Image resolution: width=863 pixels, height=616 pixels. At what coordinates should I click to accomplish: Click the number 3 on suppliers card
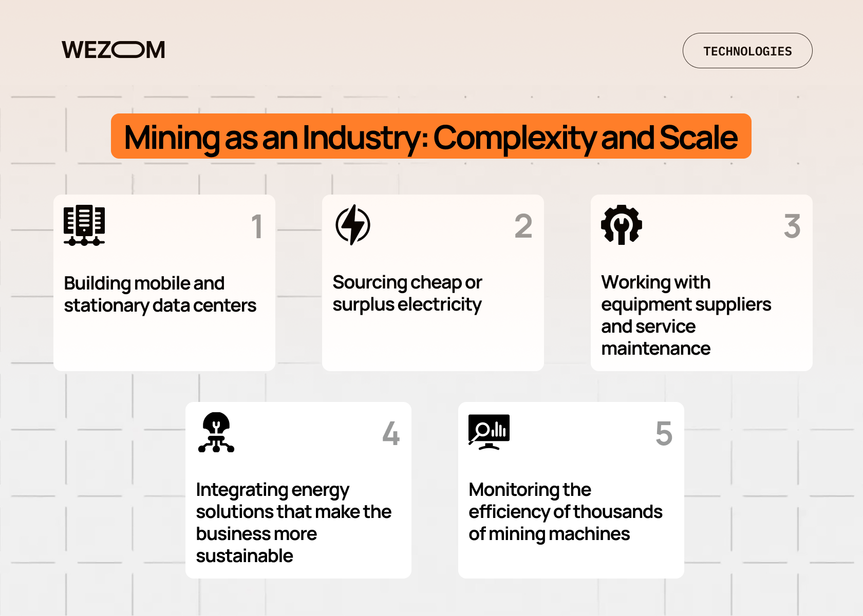pos(792,226)
